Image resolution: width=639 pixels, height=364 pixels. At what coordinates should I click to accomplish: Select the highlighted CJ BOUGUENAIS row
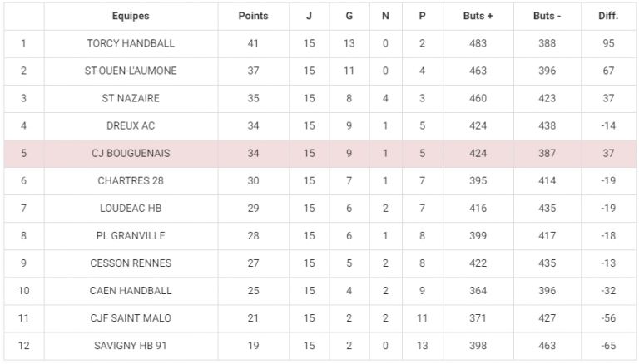coord(319,153)
